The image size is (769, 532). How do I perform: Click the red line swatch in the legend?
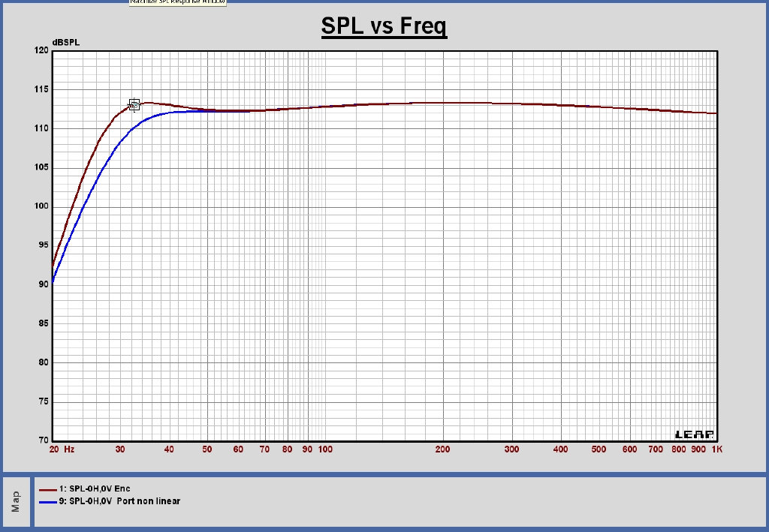[x=47, y=489]
